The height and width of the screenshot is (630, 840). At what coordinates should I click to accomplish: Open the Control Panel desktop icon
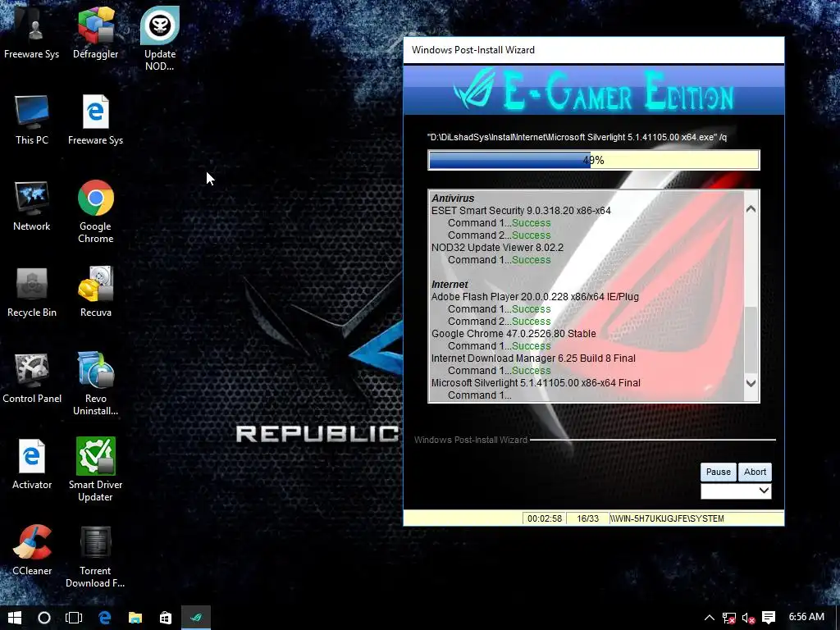tap(32, 377)
